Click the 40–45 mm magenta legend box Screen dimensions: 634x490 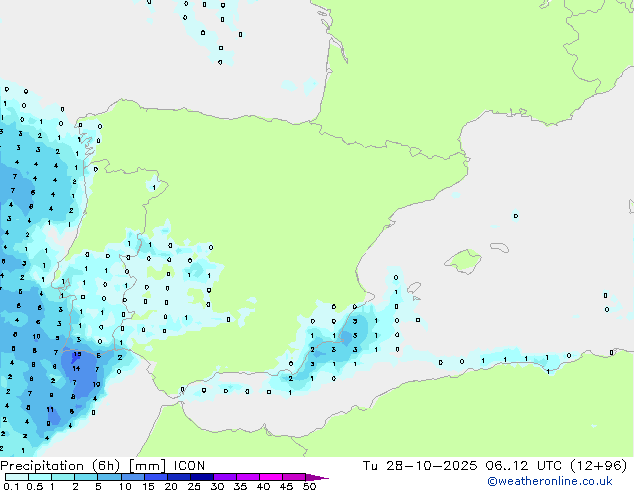pos(271,477)
